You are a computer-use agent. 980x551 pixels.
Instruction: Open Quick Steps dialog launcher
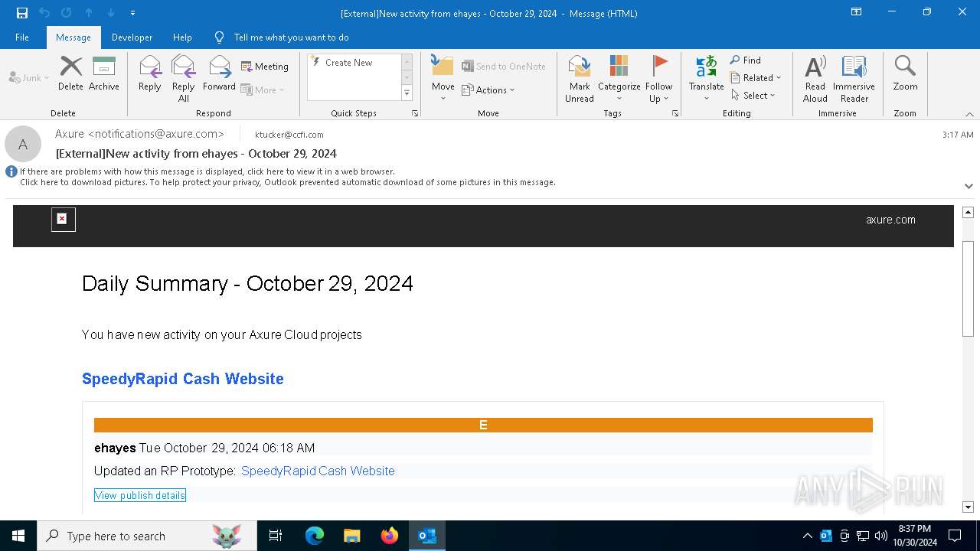[x=415, y=113]
